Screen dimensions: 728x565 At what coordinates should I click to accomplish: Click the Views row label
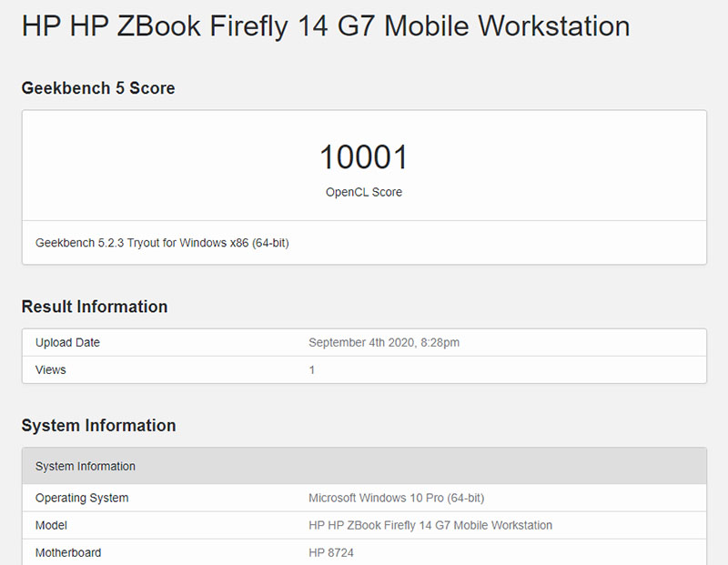tap(51, 370)
